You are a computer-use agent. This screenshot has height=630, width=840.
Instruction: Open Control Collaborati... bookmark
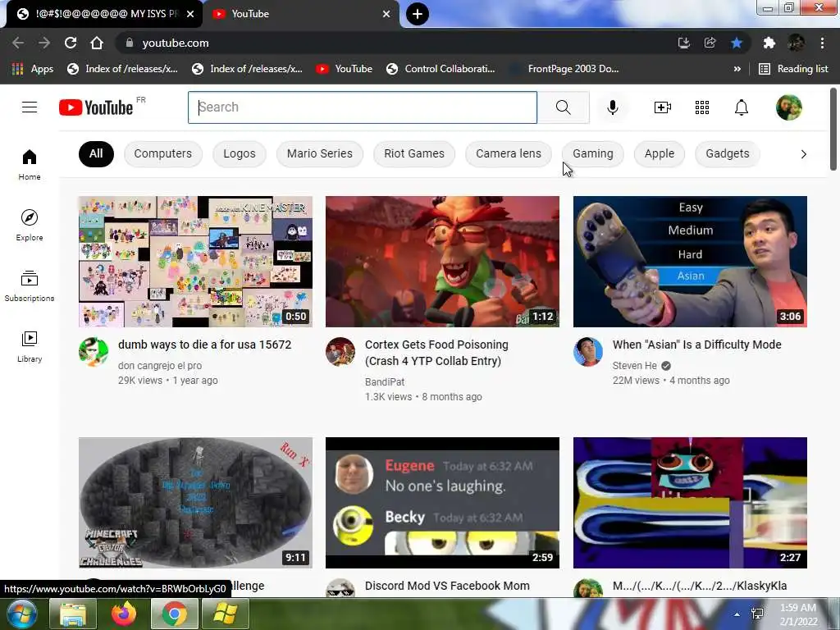441,69
